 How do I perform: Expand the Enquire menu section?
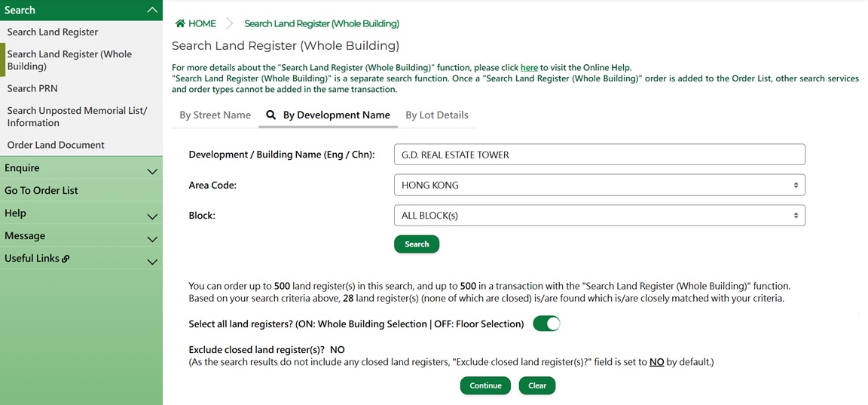[152, 171]
